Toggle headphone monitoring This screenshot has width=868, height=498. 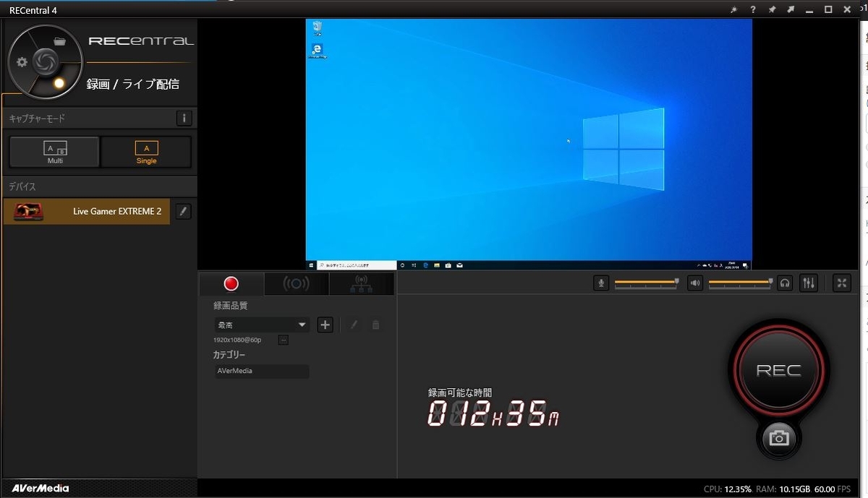coord(785,283)
